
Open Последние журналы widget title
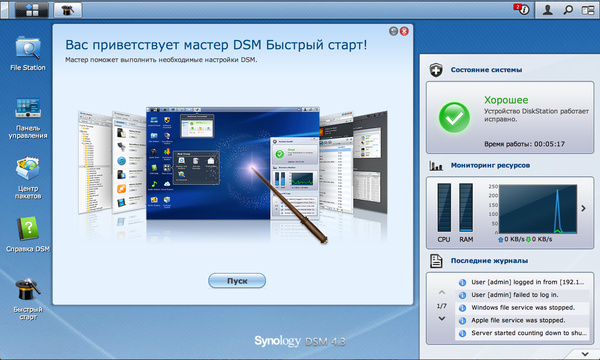[x=489, y=261]
